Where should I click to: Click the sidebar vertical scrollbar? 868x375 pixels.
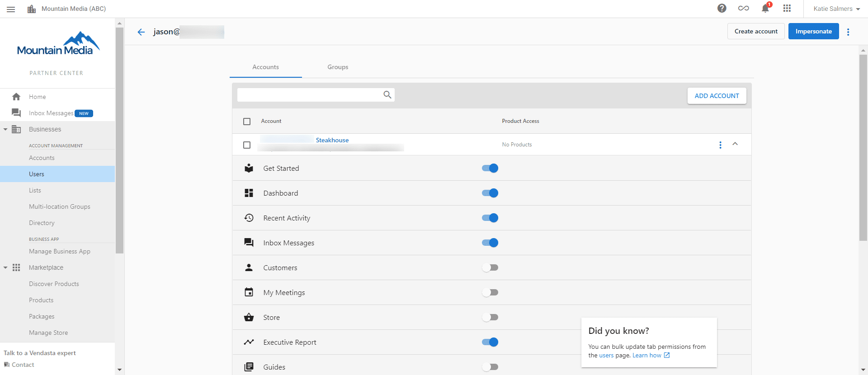119,140
